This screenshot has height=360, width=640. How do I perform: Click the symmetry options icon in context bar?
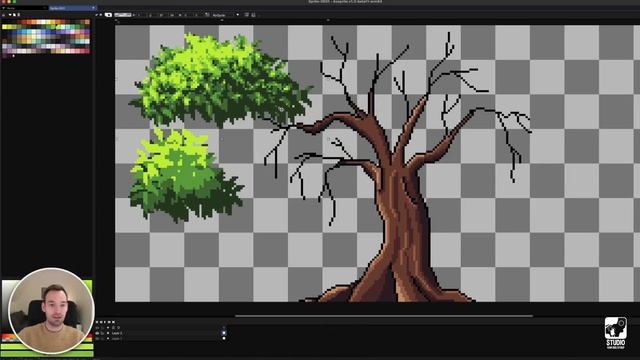(x=247, y=15)
